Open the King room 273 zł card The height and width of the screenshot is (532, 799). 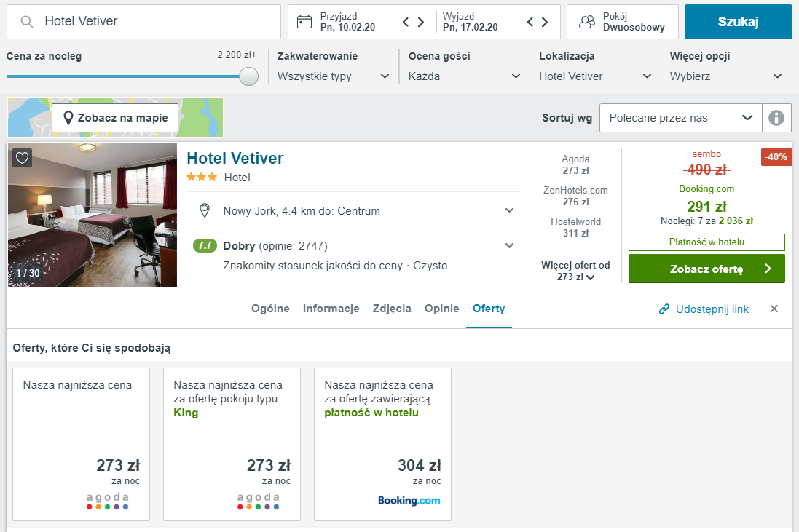pos(232,444)
